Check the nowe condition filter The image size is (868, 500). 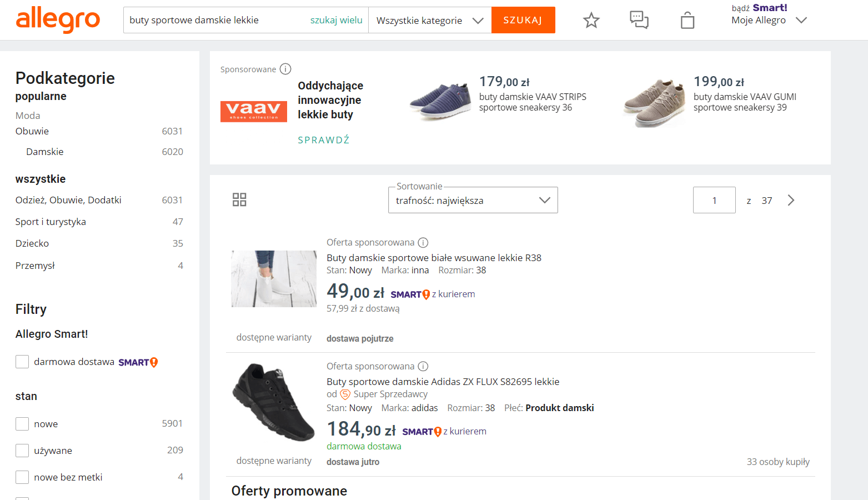[22, 423]
